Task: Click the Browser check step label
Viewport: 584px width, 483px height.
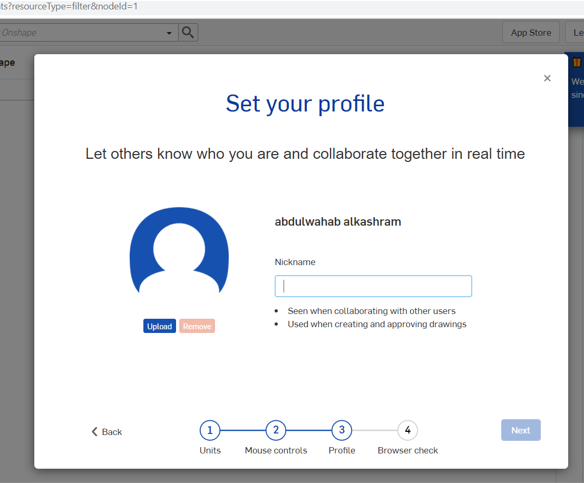Action: [408, 450]
